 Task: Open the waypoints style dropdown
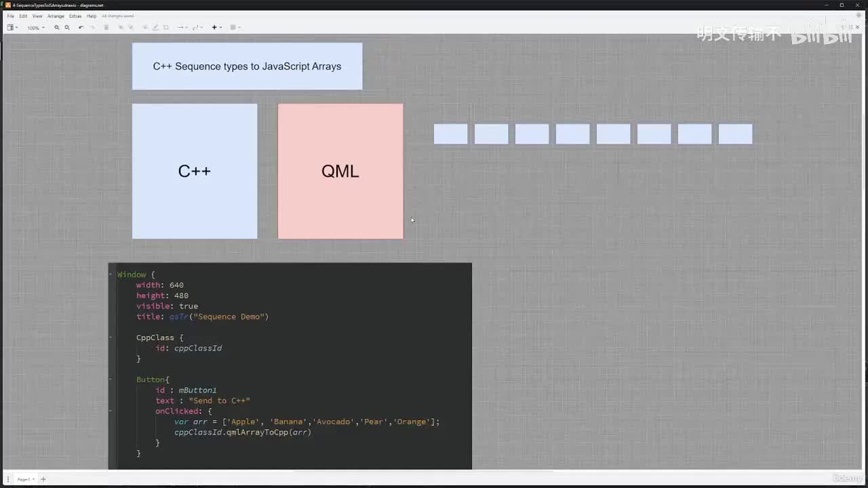point(197,28)
